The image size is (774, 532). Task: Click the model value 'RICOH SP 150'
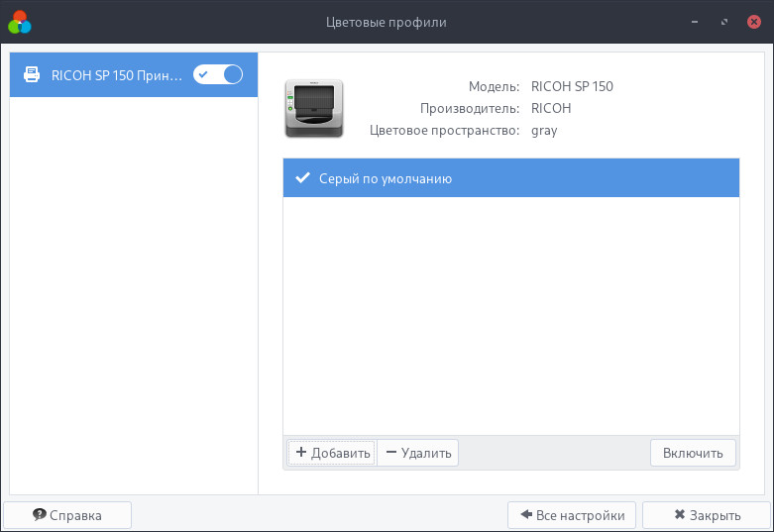tap(572, 86)
